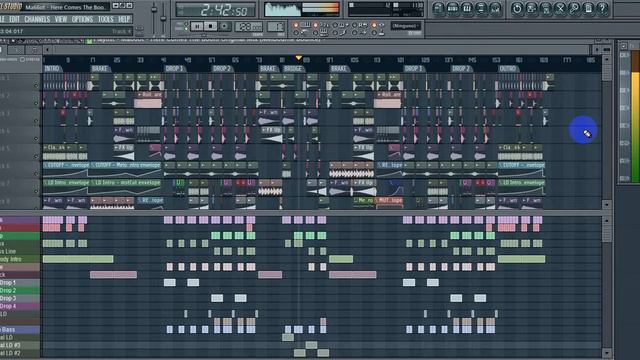640x360 pixels.
Task: Select the LD #2 pattern row
Action: click(20, 353)
